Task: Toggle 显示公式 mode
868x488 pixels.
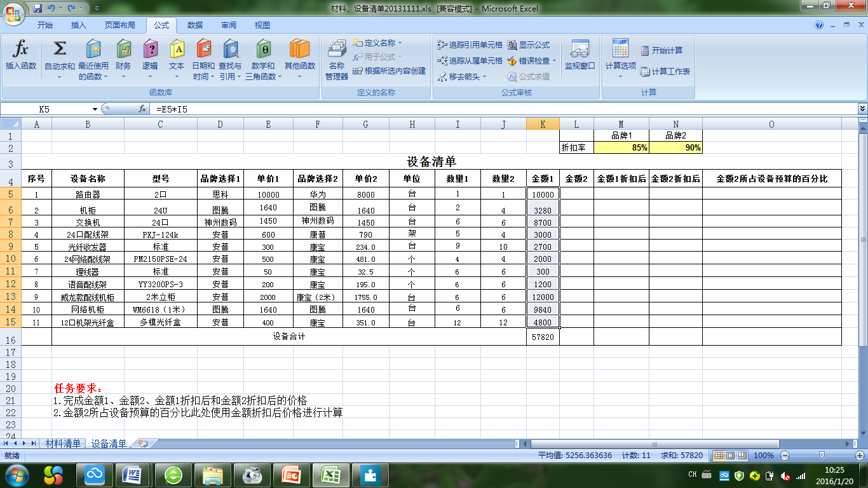Action: (x=529, y=45)
